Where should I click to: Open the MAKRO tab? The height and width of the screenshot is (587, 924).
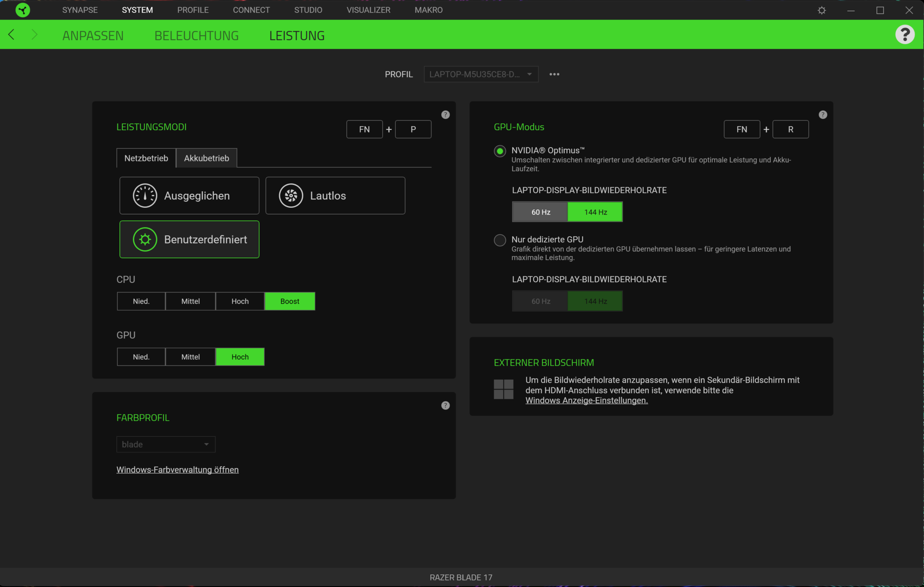pyautogui.click(x=428, y=10)
